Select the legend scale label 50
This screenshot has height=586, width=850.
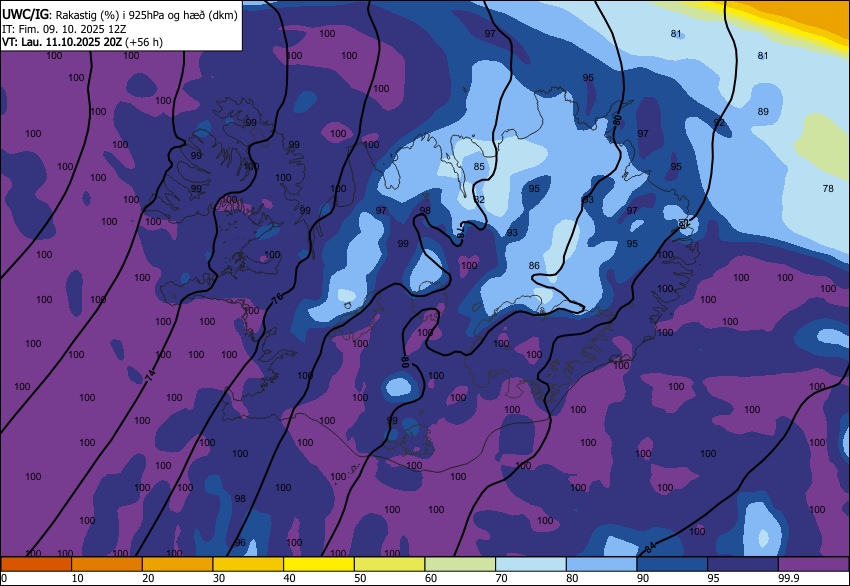tap(360, 578)
